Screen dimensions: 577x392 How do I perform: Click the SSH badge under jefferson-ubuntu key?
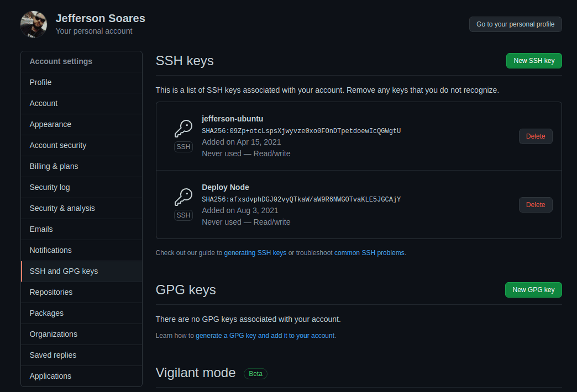coord(183,147)
